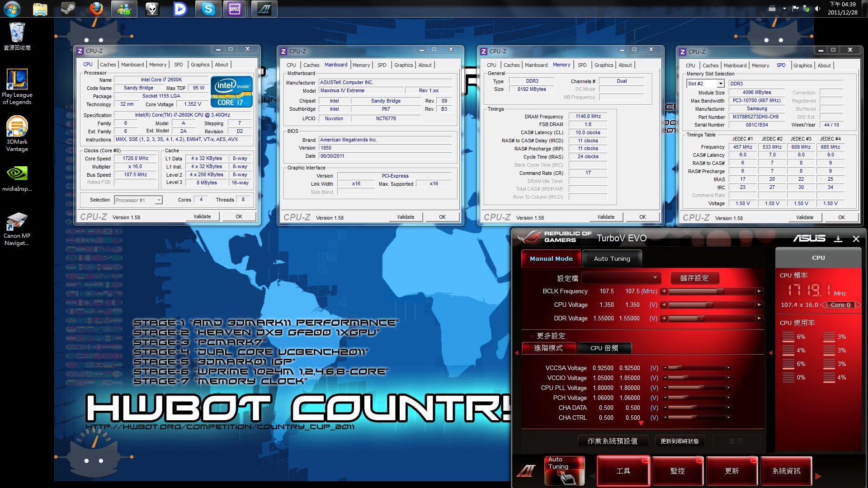Click the AI Suite logo in bottom bar

[x=526, y=471]
